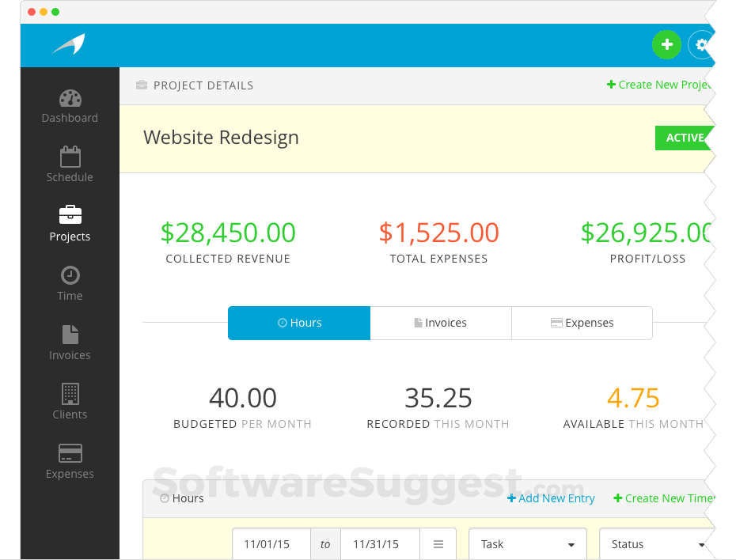
Task: Click the 4.75 available hours value
Action: [x=633, y=398]
